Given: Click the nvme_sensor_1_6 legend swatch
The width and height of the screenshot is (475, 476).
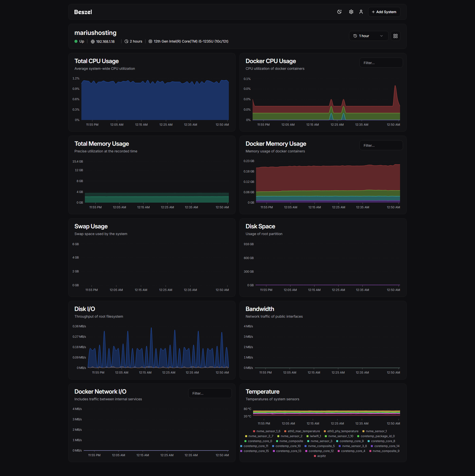Looking at the screenshot, I should tap(254, 431).
